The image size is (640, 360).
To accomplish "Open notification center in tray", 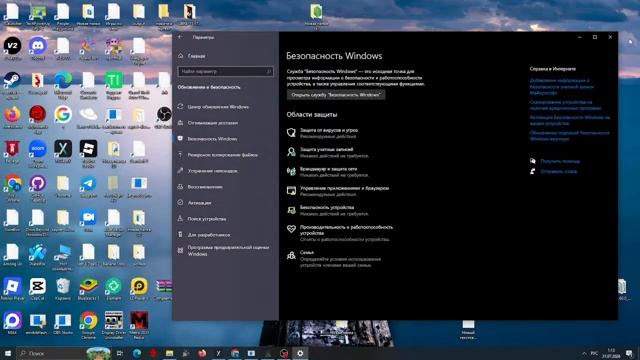I will coord(630,353).
